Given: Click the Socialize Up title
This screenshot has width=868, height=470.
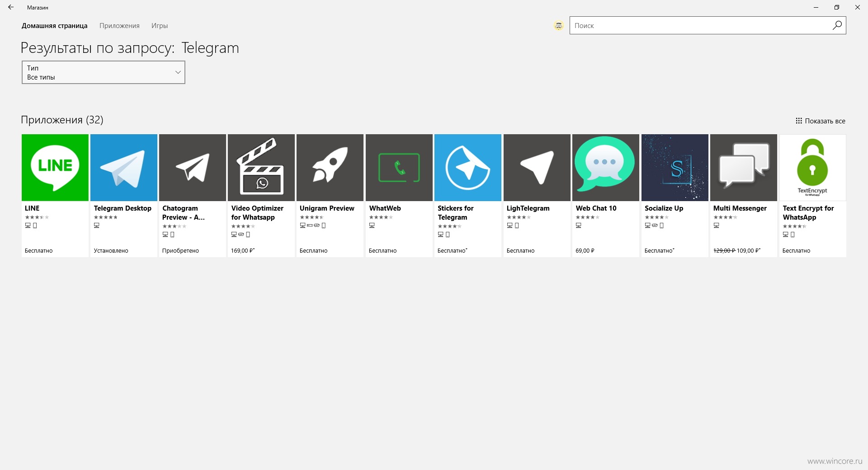Looking at the screenshot, I should 664,208.
